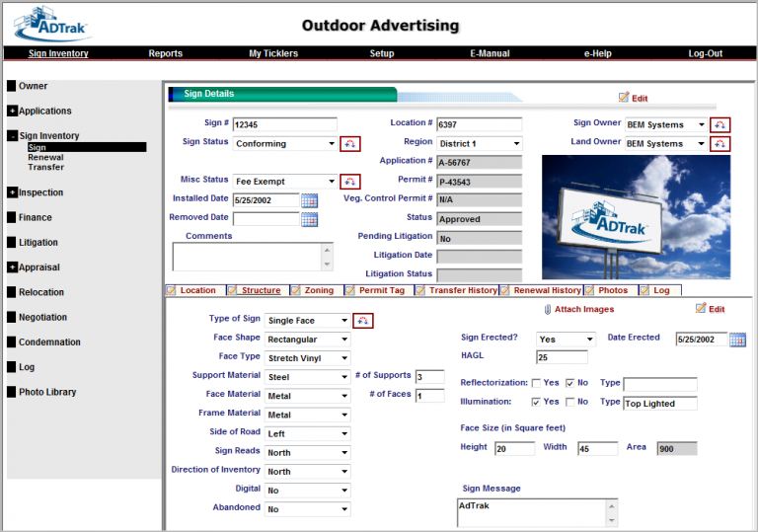The width and height of the screenshot is (758, 532).
Task: Switch to Structure tab
Action: click(x=261, y=290)
